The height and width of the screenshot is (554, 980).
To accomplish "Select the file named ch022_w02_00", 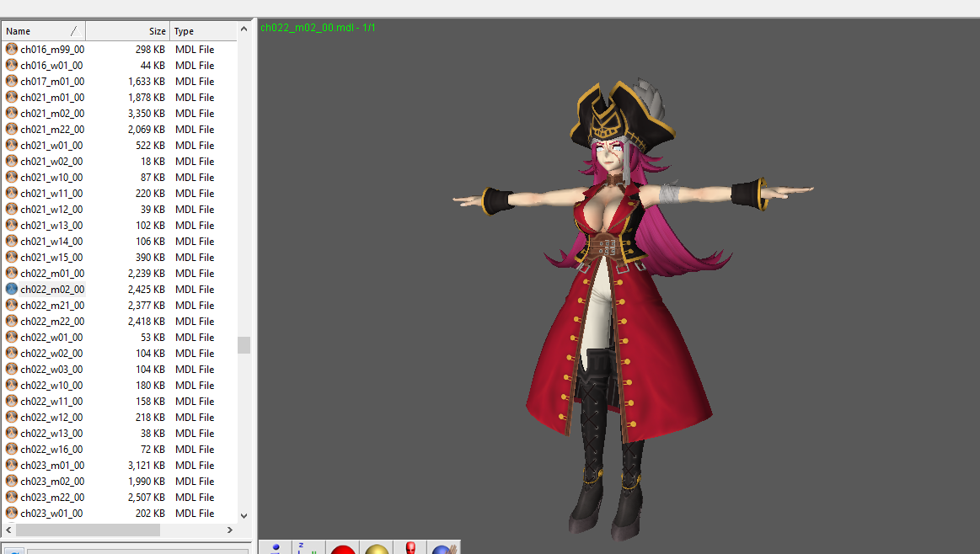I will click(51, 354).
